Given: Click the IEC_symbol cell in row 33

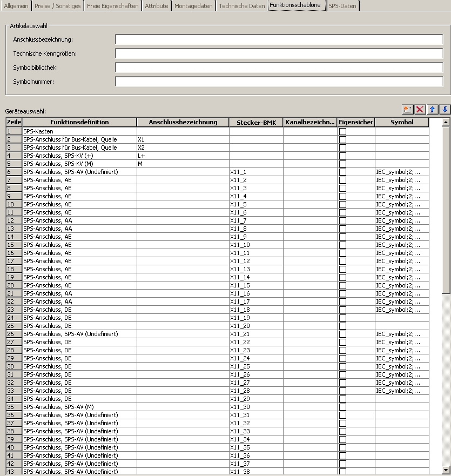Looking at the screenshot, I should point(402,391).
